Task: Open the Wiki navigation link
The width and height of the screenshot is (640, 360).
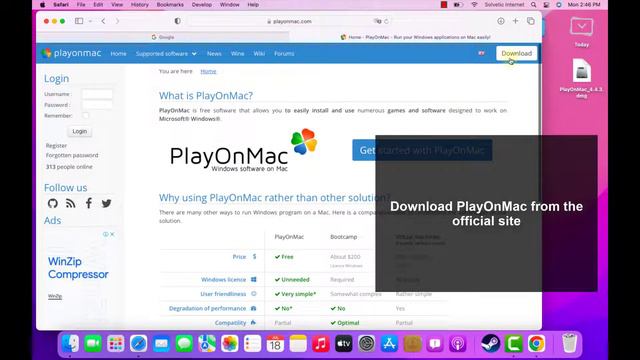Action: coord(259,53)
